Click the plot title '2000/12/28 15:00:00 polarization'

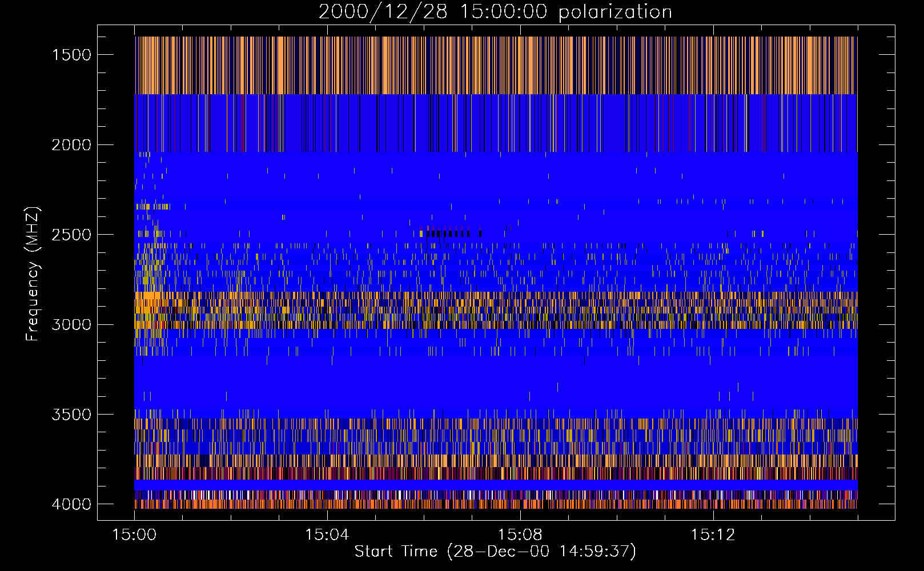pos(495,12)
